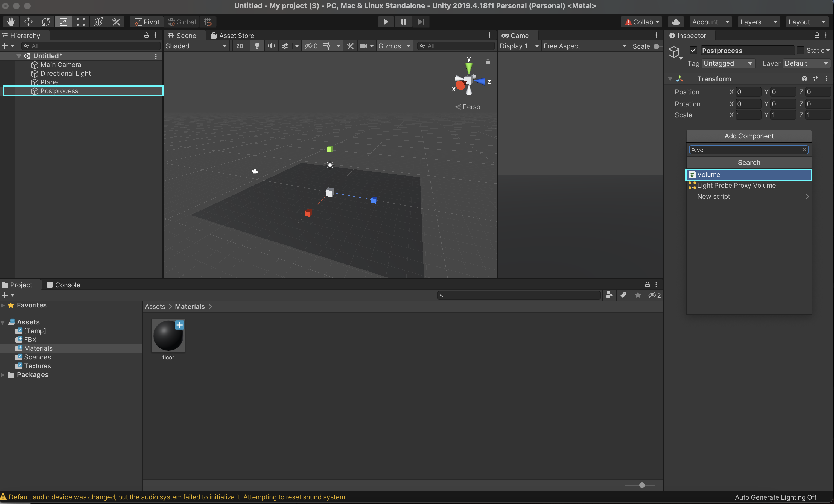Screen dimensions: 834x504
Task: Adjust the asset thumbnail size slider
Action: [642, 485]
